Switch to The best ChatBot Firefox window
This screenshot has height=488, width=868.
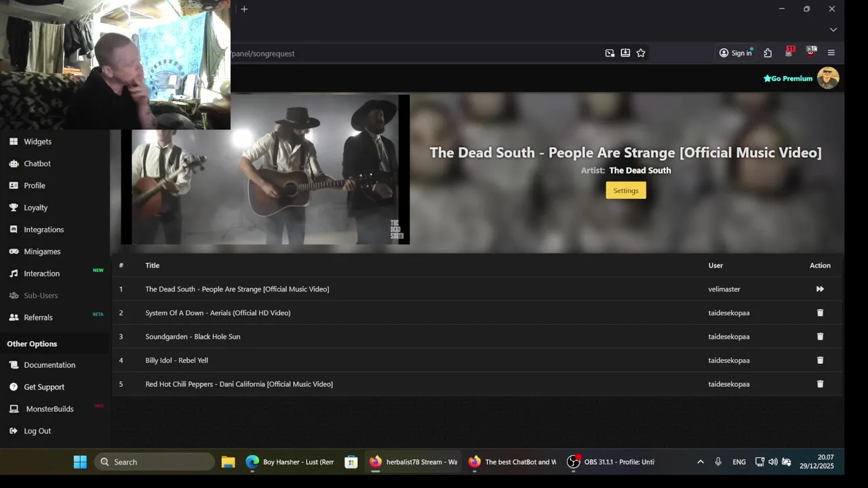click(512, 462)
